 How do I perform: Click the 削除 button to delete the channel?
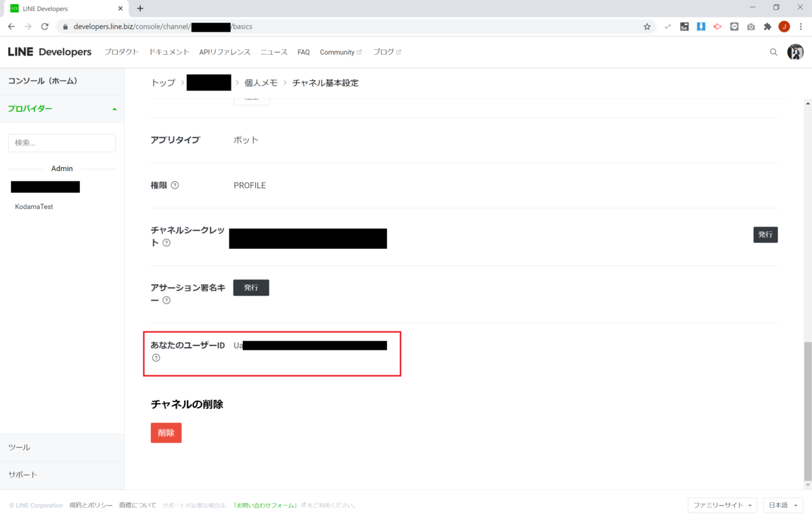click(x=166, y=431)
